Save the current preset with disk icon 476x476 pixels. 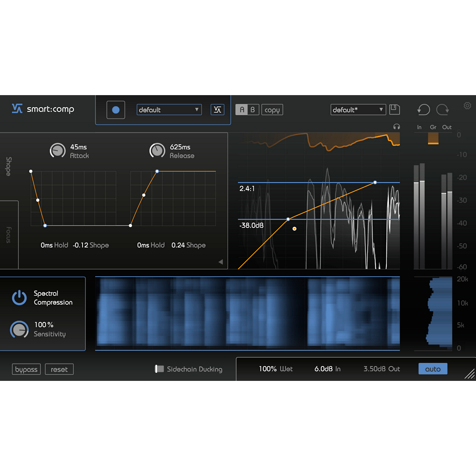394,109
